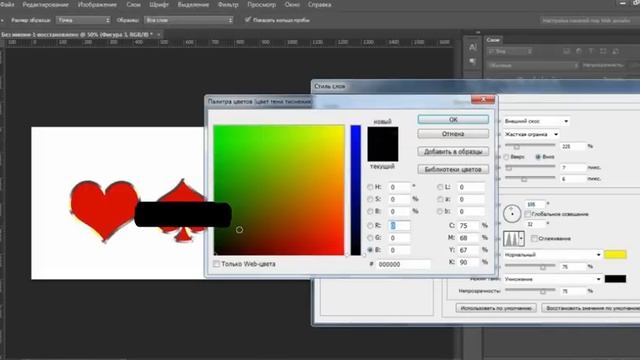Screen dimensions: 640x360
Task: Open the 'Фильтр' menu
Action: [228, 5]
